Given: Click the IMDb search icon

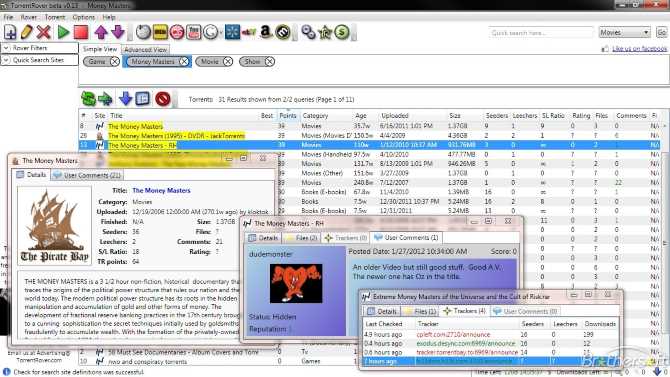Looking at the screenshot, I should pyautogui.click(x=160, y=32).
